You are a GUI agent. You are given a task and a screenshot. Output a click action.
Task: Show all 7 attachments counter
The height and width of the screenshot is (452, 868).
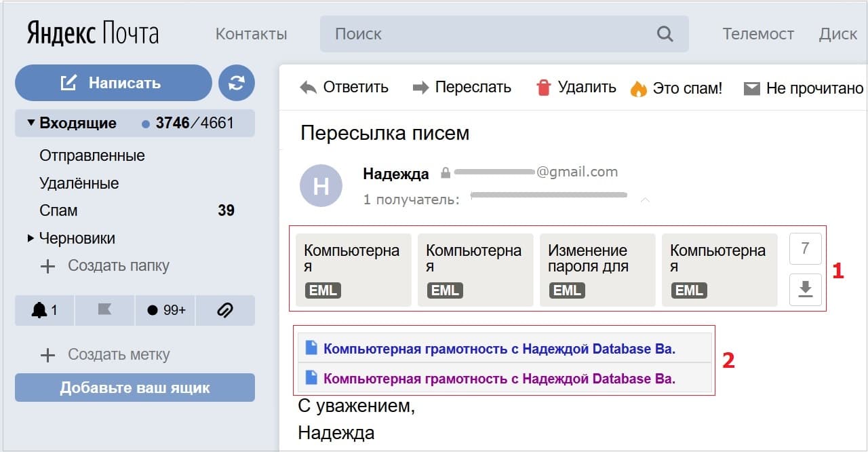805,248
